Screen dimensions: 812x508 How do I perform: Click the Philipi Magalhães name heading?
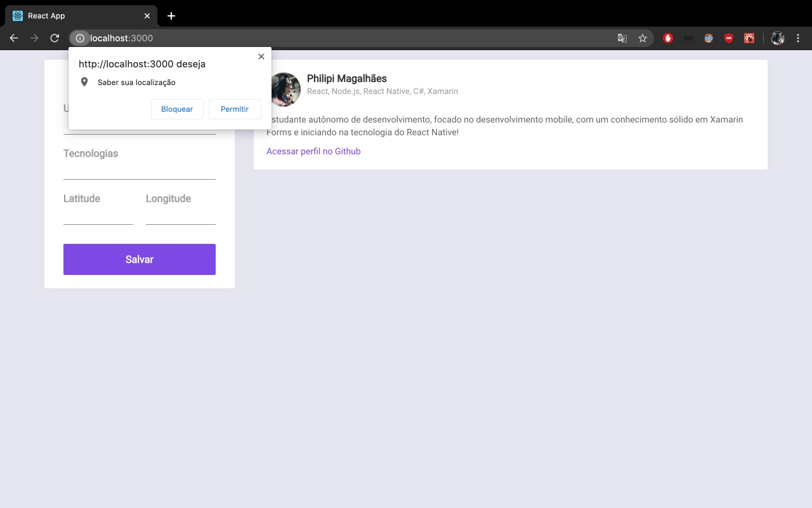coord(347,79)
